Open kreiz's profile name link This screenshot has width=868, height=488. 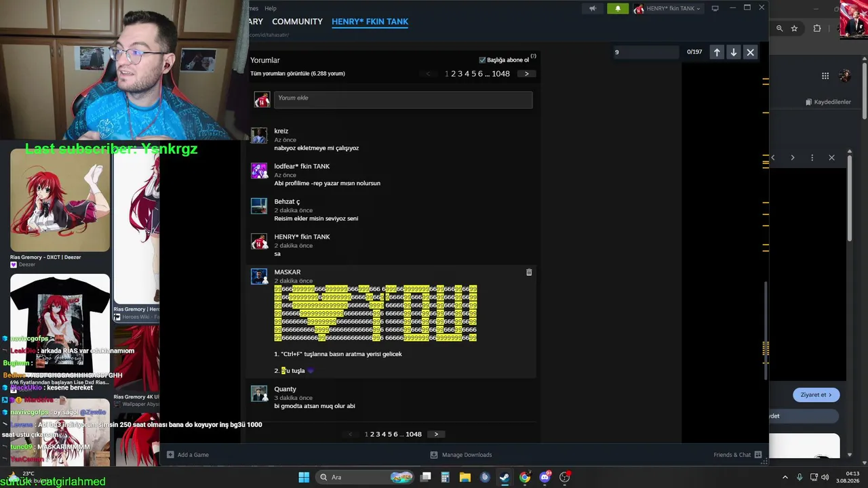(281, 131)
